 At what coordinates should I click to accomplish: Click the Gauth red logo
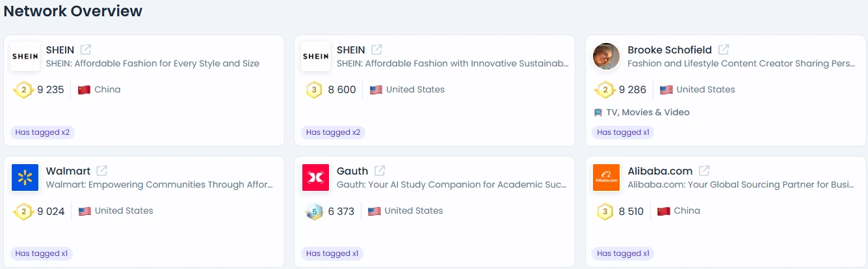point(316,177)
